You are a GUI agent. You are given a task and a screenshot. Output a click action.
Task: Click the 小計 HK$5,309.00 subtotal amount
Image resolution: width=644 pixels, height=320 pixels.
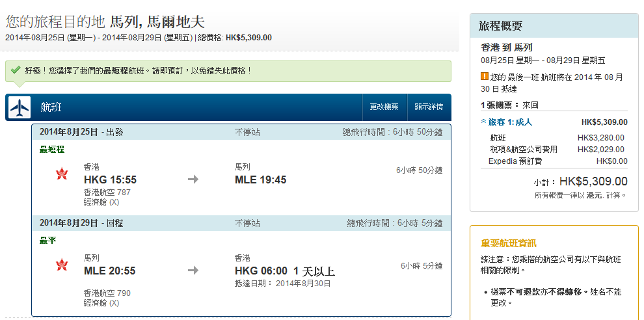tap(593, 181)
